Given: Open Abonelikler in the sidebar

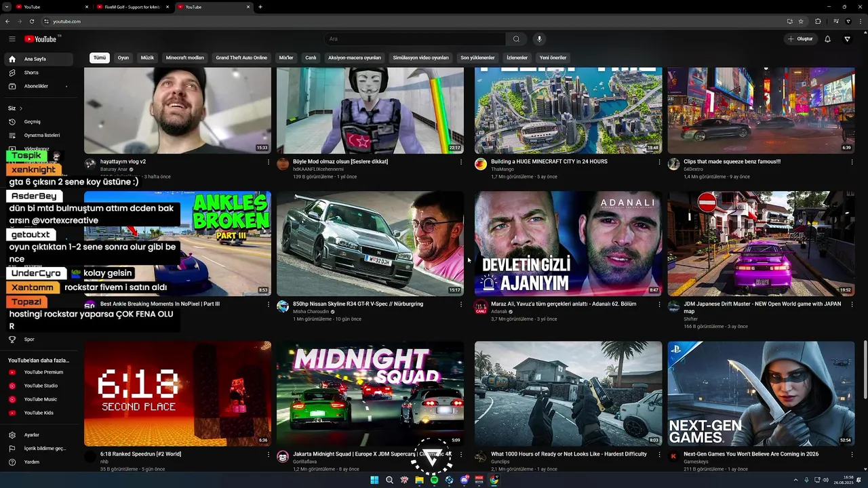Looking at the screenshot, I should click(38, 86).
